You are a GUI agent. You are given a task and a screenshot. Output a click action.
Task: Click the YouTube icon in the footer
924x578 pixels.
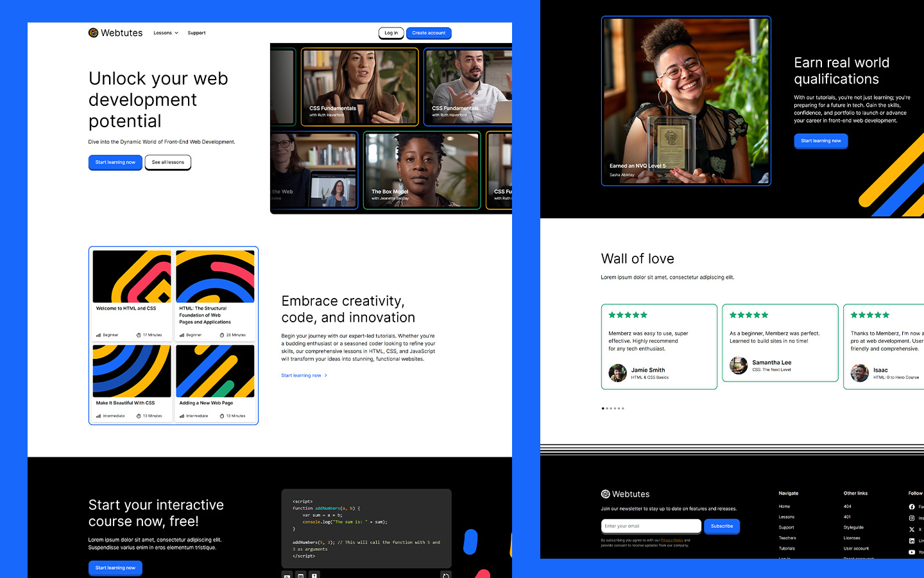(x=912, y=552)
